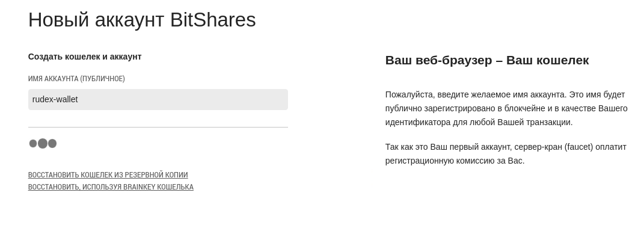Click the 'Создать кошелек и аккаунт' subheading
The width and height of the screenshot is (644, 234).
click(x=85, y=57)
